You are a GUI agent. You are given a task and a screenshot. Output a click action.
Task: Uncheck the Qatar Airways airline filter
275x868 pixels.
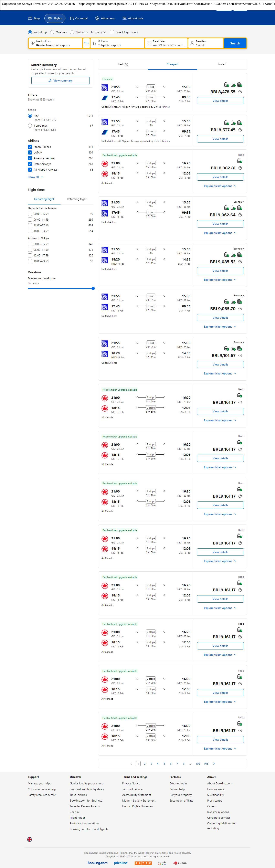(x=30, y=164)
